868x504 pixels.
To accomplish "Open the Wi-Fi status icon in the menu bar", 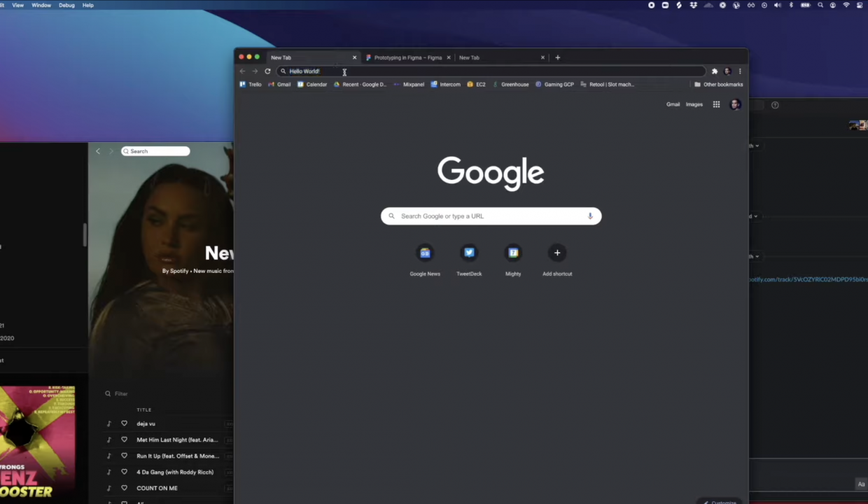I will (x=846, y=5).
